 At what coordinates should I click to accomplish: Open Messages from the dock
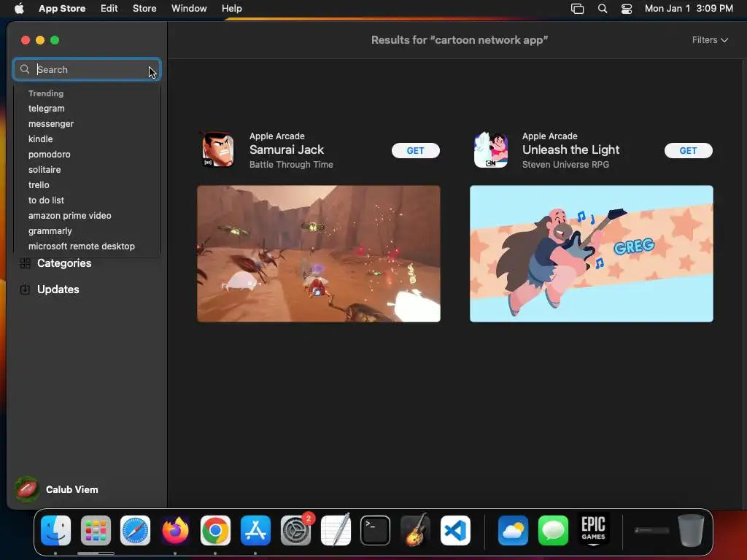553,531
